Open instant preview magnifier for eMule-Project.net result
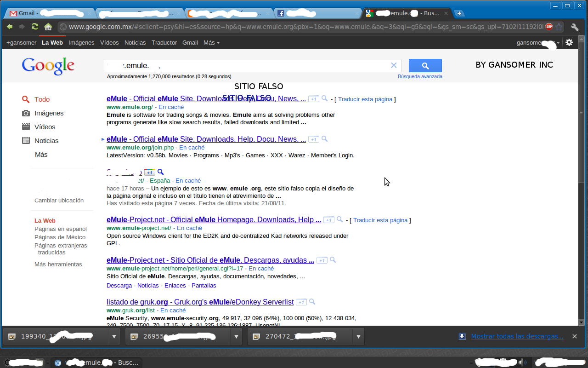This screenshot has height=368, width=588. [339, 219]
